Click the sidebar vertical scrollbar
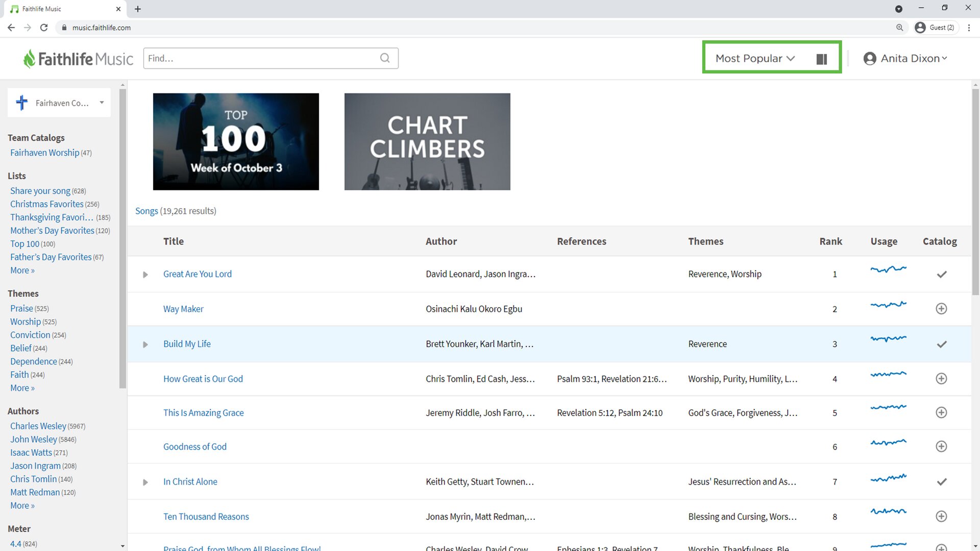The width and height of the screenshot is (980, 551). (x=122, y=238)
